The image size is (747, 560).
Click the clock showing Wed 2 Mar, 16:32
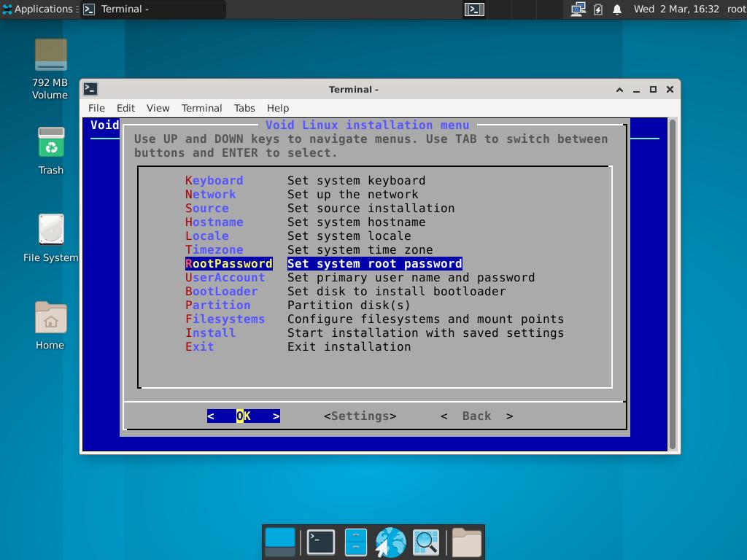click(x=676, y=9)
